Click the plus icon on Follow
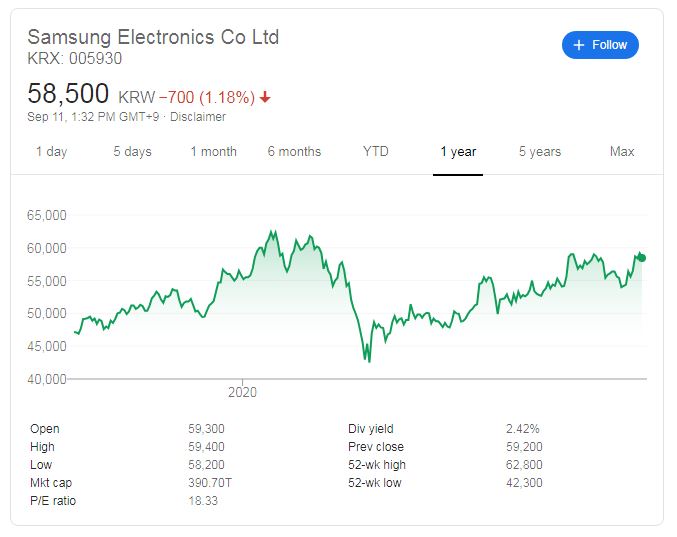This screenshot has width=677, height=537. click(579, 45)
